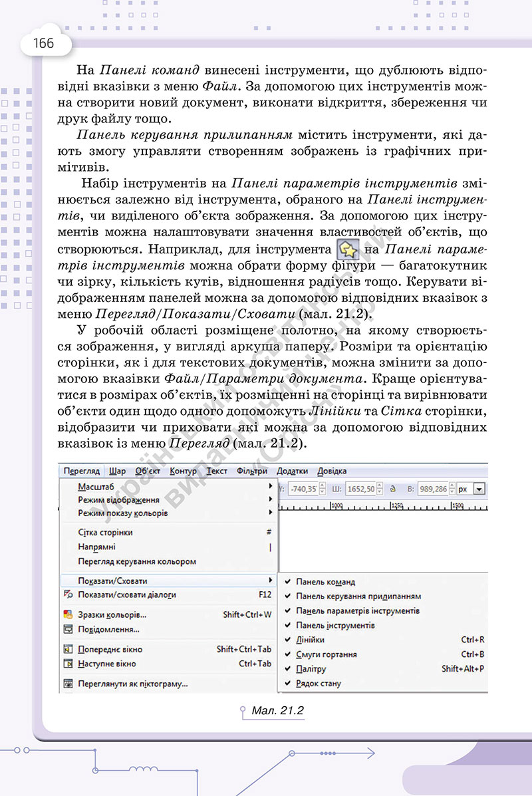Hide Панель інструментів via its checkmark
Screen dimensions: 532x796
coord(288,625)
